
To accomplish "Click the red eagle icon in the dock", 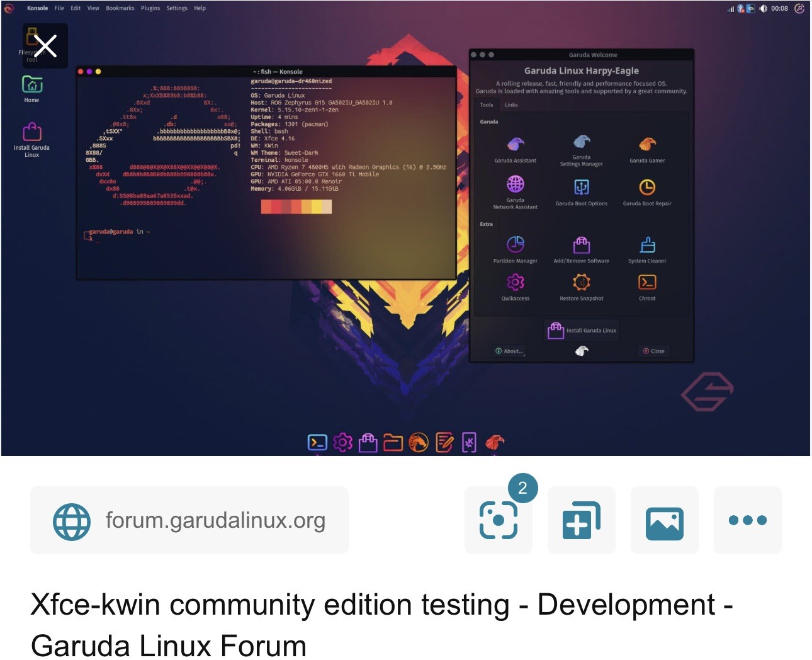I will [495, 443].
